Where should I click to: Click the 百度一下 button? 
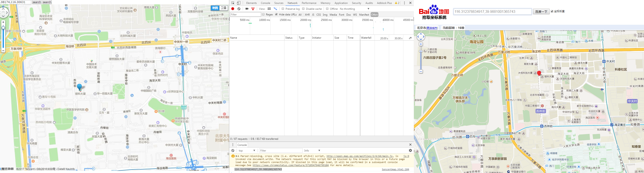point(541,12)
